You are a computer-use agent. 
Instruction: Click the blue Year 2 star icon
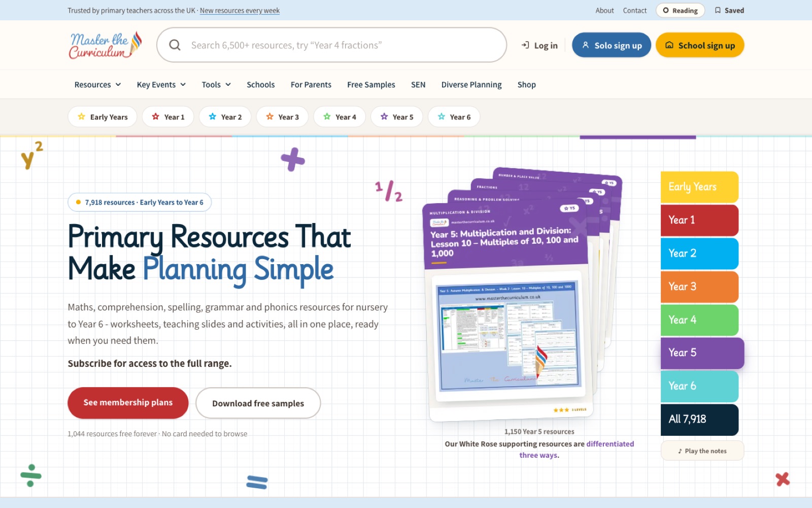pyautogui.click(x=212, y=117)
